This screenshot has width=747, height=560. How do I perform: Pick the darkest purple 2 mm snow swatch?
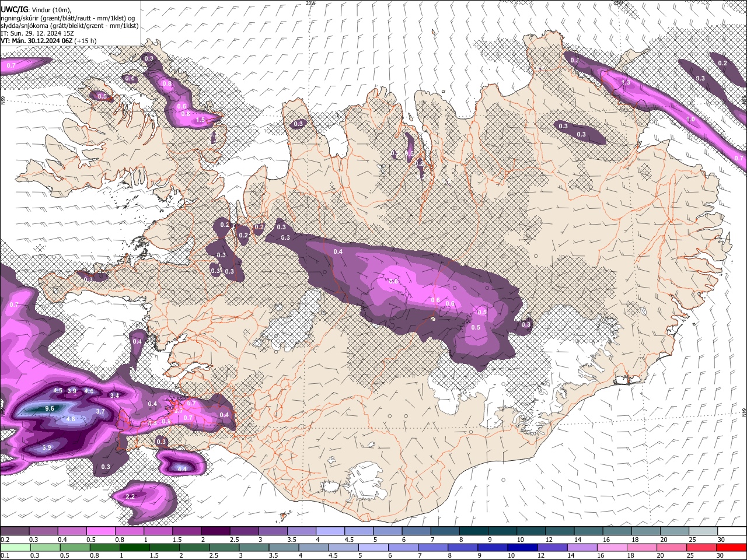coord(215,531)
